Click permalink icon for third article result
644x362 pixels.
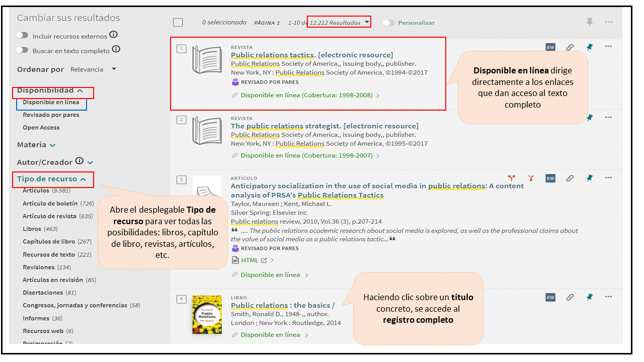(x=570, y=178)
